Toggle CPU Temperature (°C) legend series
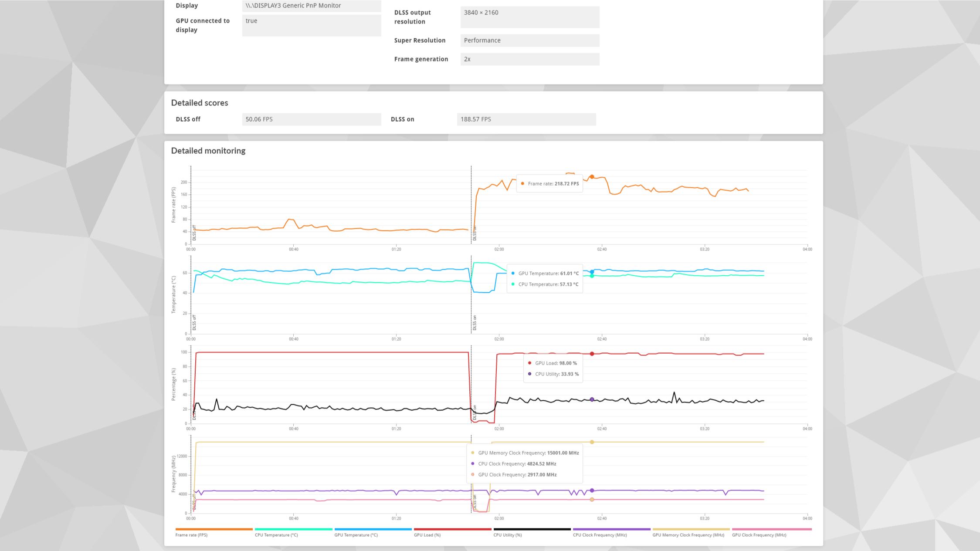 [276, 534]
